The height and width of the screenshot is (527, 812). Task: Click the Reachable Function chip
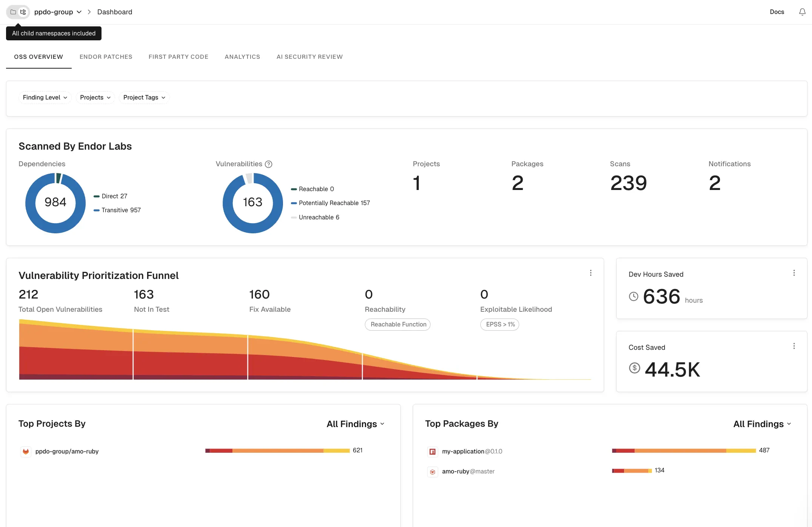398,325
